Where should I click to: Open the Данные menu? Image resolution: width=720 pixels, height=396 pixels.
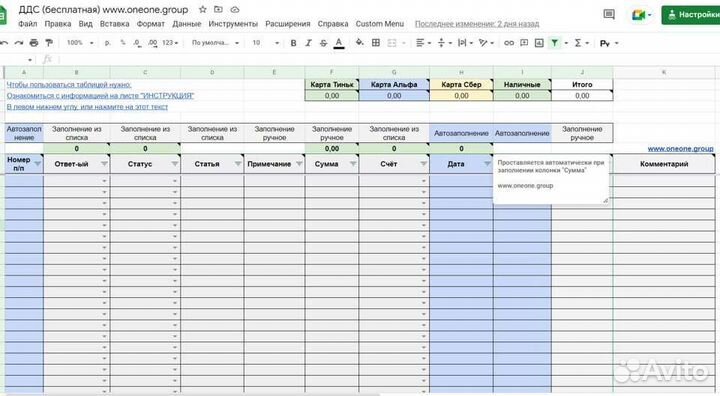[186, 24]
